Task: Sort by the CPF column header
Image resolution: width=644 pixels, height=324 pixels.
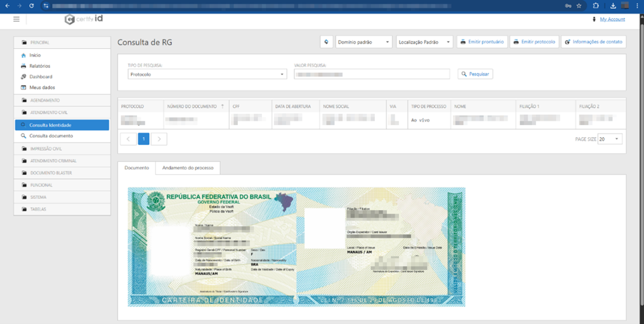Action: tap(251, 107)
